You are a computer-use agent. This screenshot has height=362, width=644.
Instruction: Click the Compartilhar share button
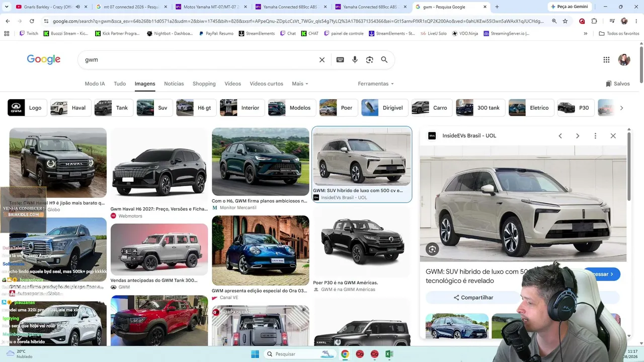[x=473, y=298]
